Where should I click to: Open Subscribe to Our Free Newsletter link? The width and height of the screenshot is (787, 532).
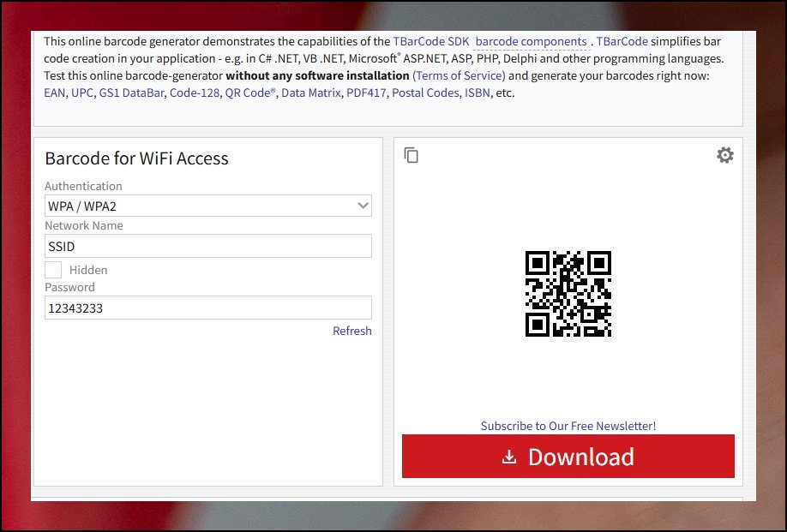pos(568,426)
